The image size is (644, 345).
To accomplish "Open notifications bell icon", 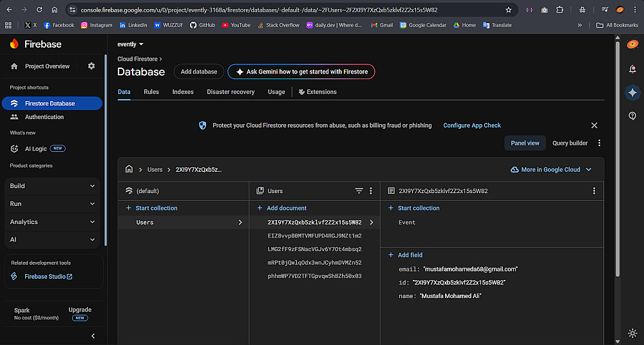I will (x=632, y=69).
